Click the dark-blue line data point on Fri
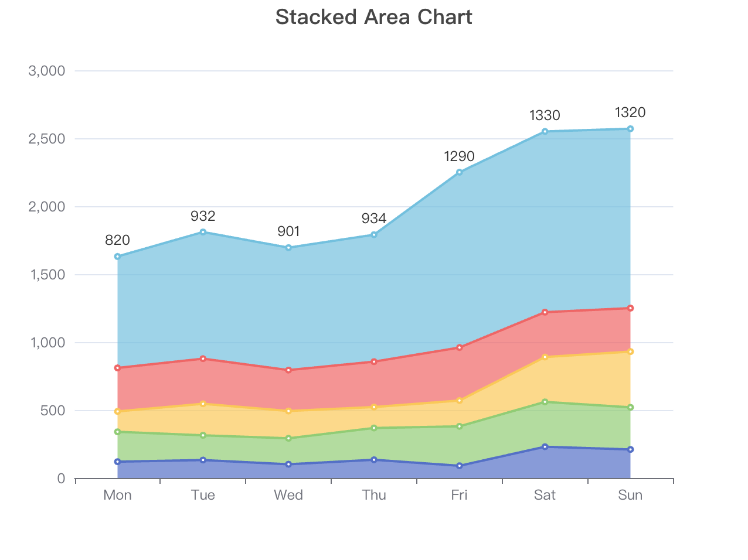Image resolution: width=748 pixels, height=560 pixels. tap(460, 466)
